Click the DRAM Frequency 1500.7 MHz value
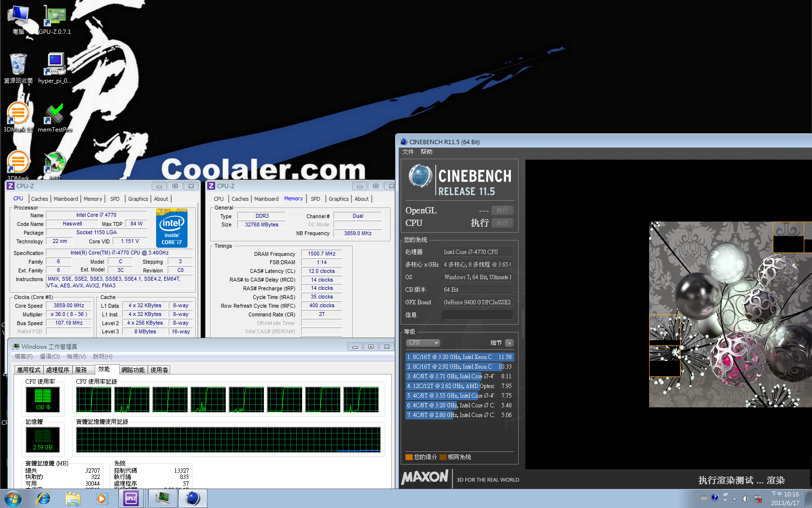812x508 pixels. (322, 254)
